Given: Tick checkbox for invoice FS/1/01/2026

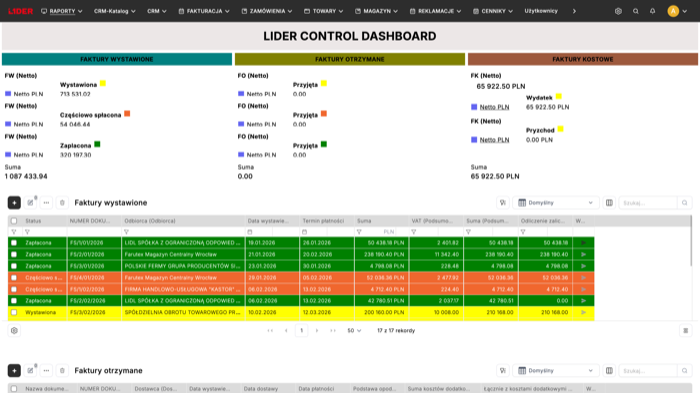Looking at the screenshot, I should click(x=14, y=243).
